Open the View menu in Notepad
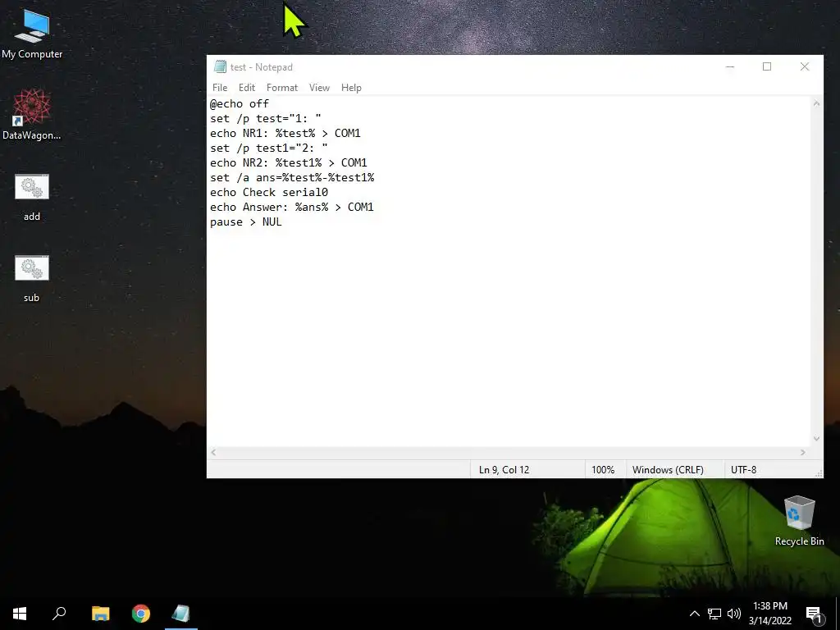 (319, 87)
